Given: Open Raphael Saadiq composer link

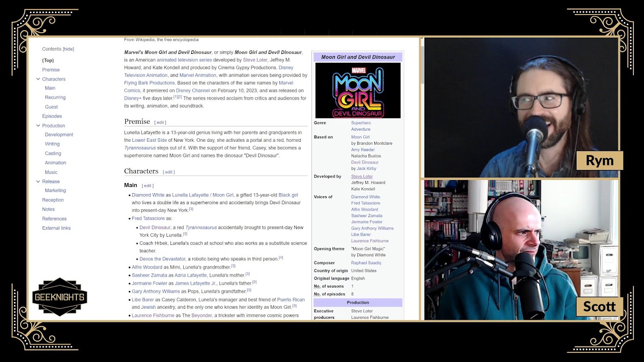Looking at the screenshot, I should [x=366, y=263].
